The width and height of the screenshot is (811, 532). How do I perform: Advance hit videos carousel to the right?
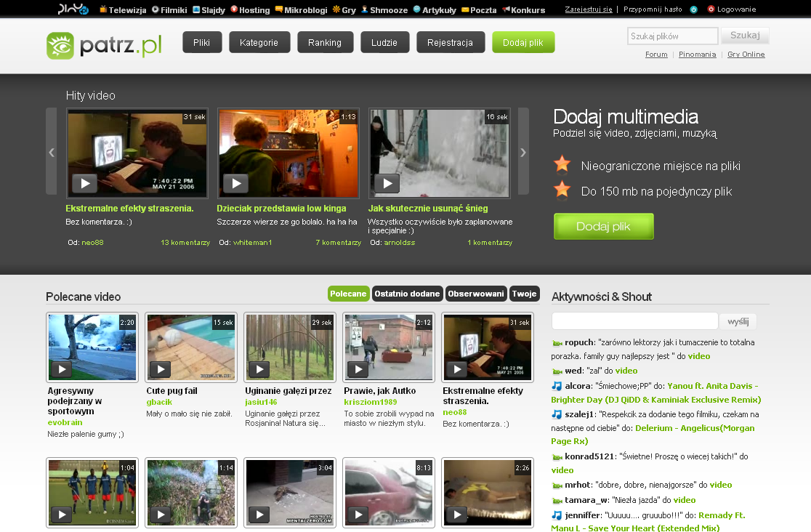tap(522, 152)
